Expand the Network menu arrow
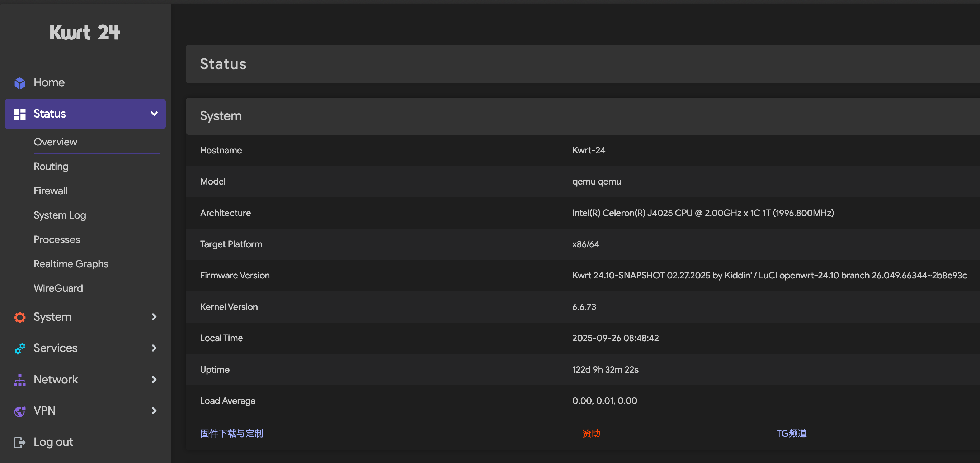Viewport: 980px width, 463px height. point(154,380)
